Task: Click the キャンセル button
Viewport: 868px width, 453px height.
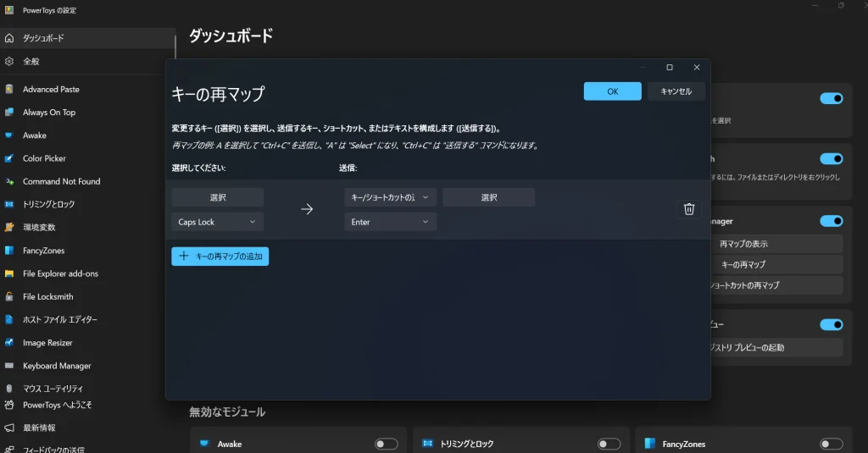Action: click(676, 91)
